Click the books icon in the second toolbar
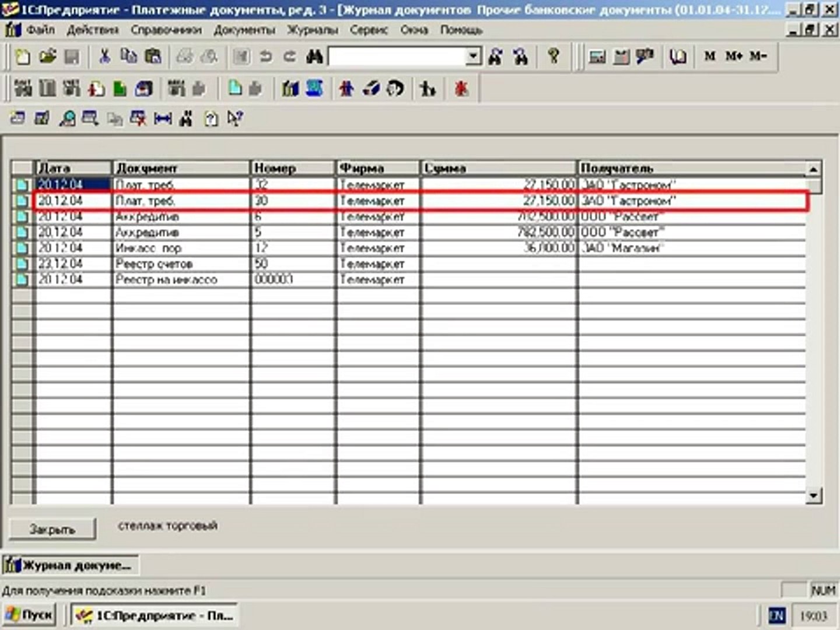This screenshot has width=840, height=630. tap(290, 89)
